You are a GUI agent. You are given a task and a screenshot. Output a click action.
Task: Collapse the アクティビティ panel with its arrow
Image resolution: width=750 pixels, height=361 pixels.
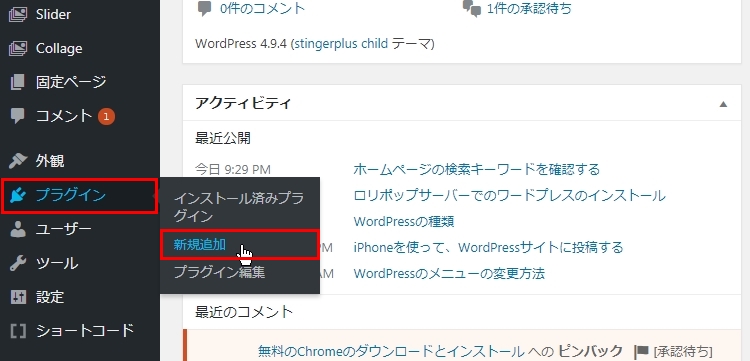pos(723,104)
